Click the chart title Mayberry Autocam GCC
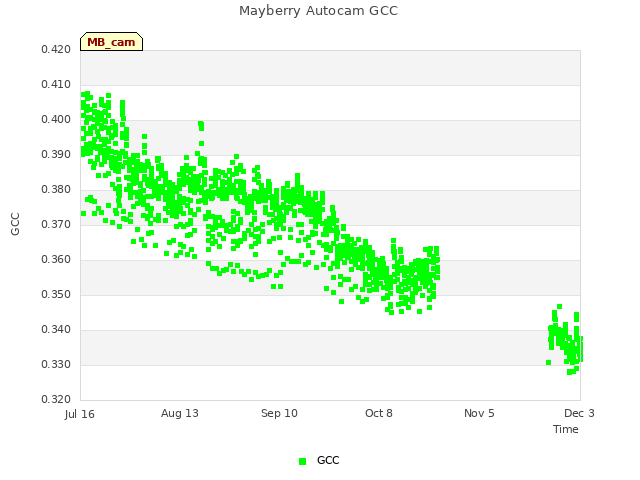The width and height of the screenshot is (640, 480). [x=318, y=11]
